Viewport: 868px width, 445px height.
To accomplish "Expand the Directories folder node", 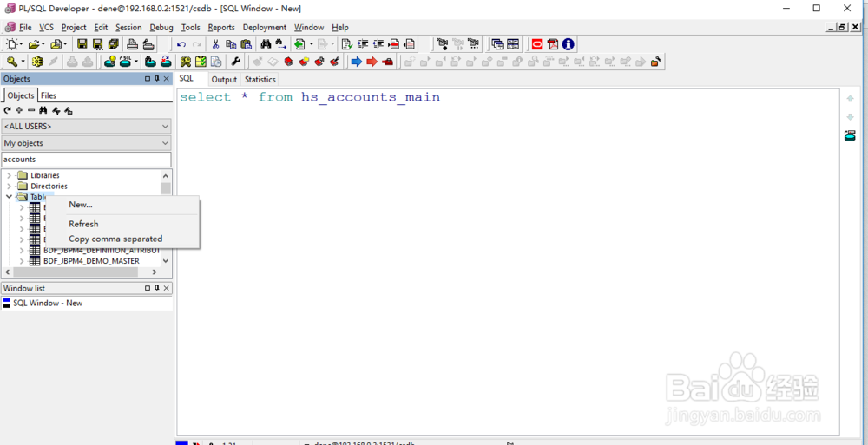I will tap(9, 187).
